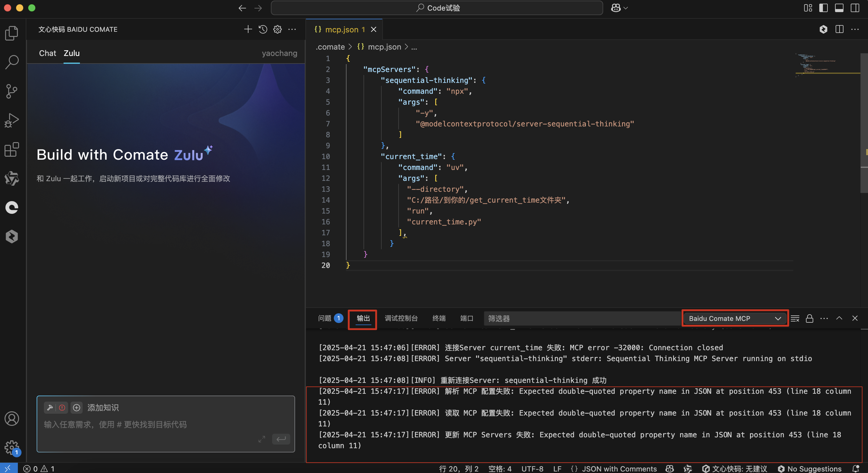The width and height of the screenshot is (868, 473).
Task: Open the 端口 ports tab
Action: point(466,318)
